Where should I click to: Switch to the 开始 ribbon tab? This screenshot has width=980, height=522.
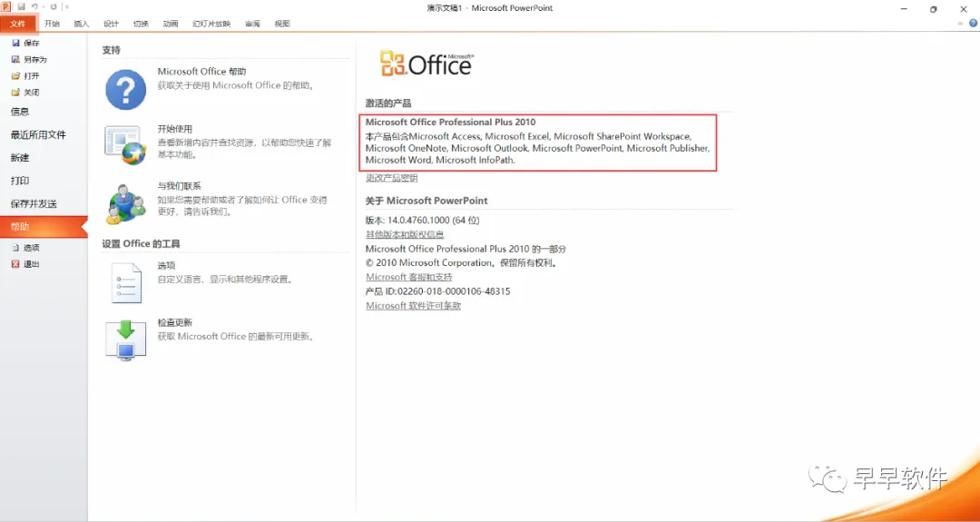52,24
